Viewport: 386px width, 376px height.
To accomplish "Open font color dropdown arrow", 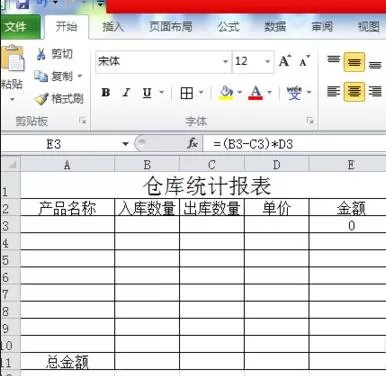I will (270, 92).
